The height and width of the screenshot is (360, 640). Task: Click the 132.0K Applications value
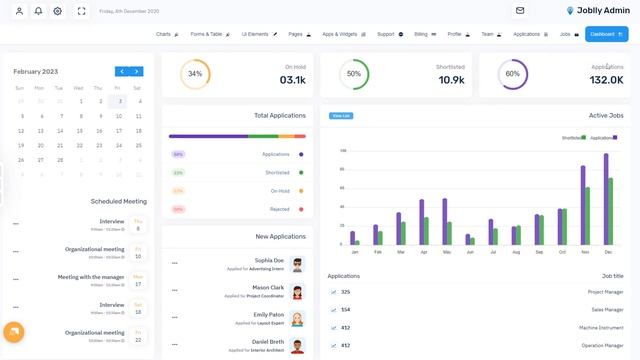606,80
